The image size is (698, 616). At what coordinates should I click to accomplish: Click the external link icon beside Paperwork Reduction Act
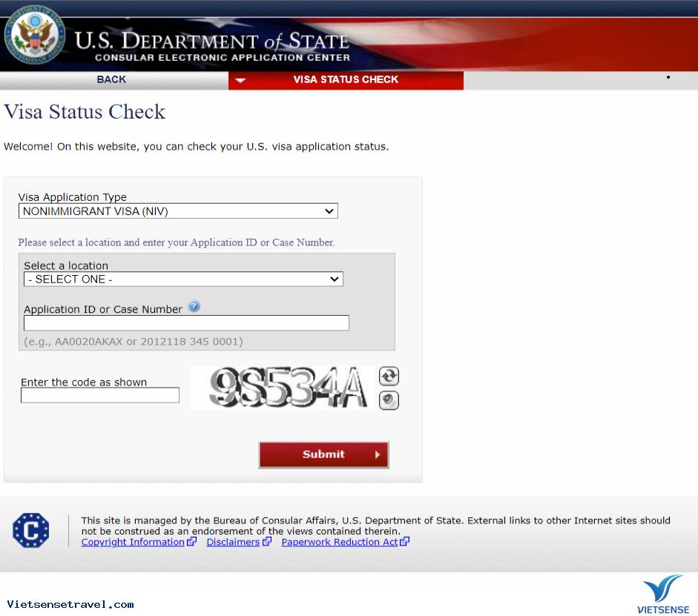click(x=405, y=542)
